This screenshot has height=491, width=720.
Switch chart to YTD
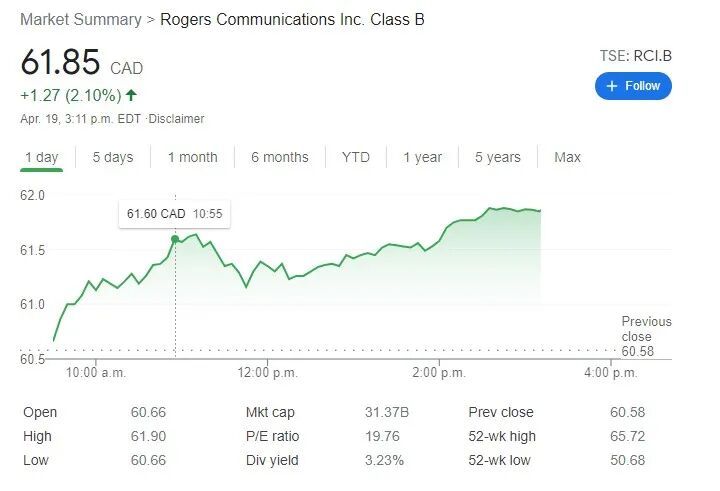click(356, 158)
